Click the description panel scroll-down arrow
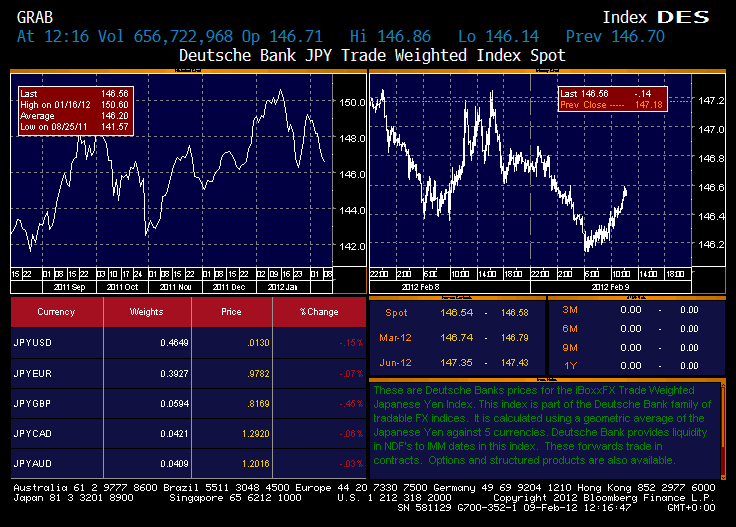Screen dimensions: 736x527 pos(723,477)
